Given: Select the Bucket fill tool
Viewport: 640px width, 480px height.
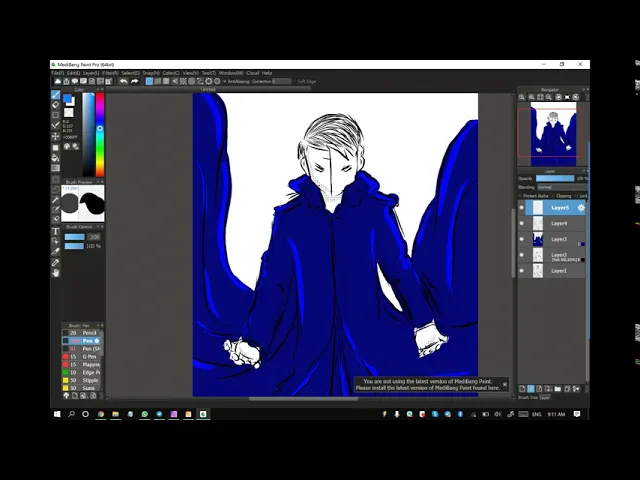Looking at the screenshot, I should (x=56, y=158).
